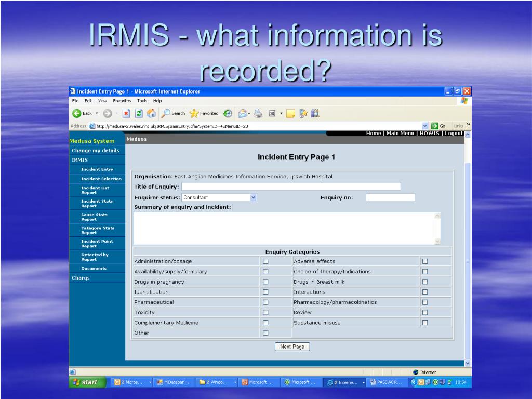This screenshot has width=532, height=399.
Task: Open the Help menu
Action: (157, 101)
